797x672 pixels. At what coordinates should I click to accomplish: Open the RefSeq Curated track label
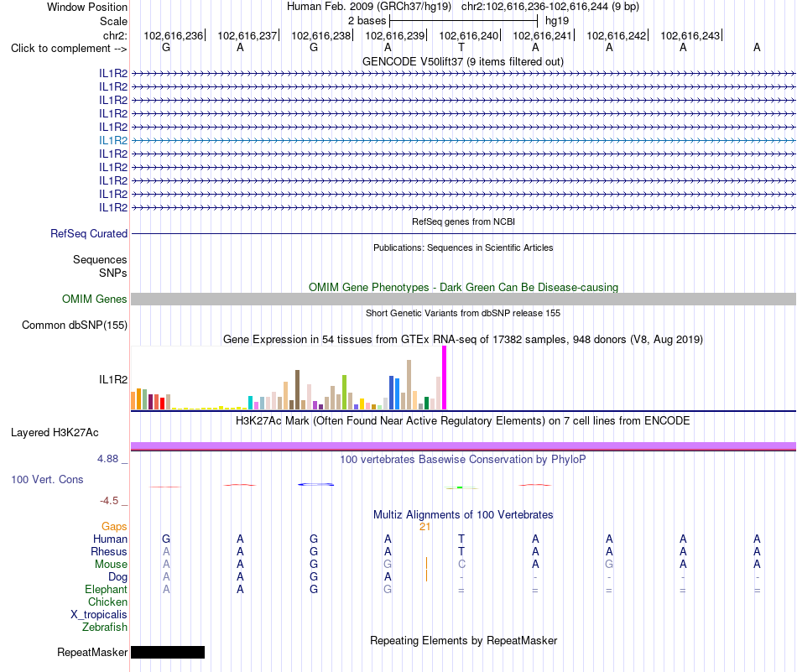pyautogui.click(x=89, y=234)
